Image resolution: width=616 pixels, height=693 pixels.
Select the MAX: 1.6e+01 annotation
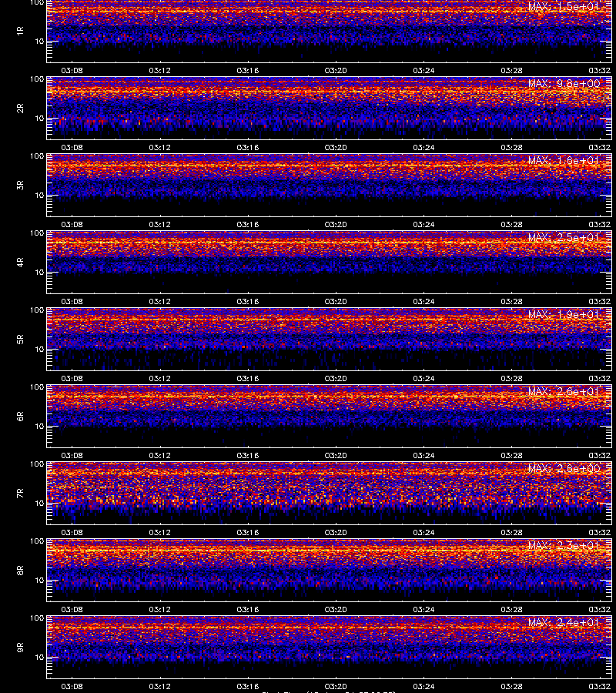564,160
